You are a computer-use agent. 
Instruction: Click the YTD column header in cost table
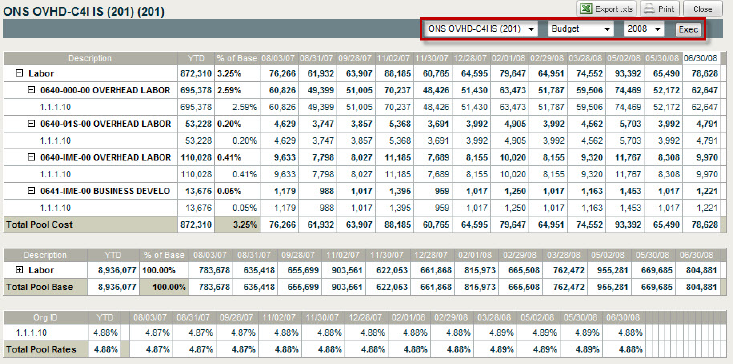[196, 58]
